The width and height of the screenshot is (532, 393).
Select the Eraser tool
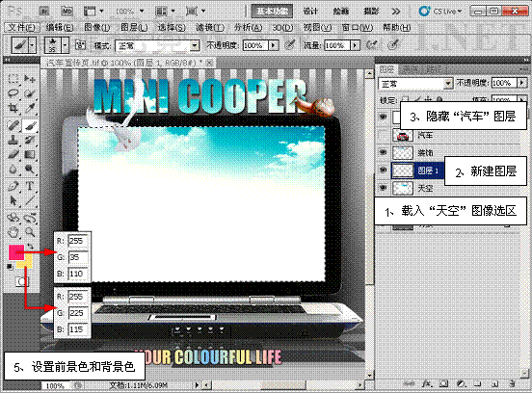pos(13,154)
